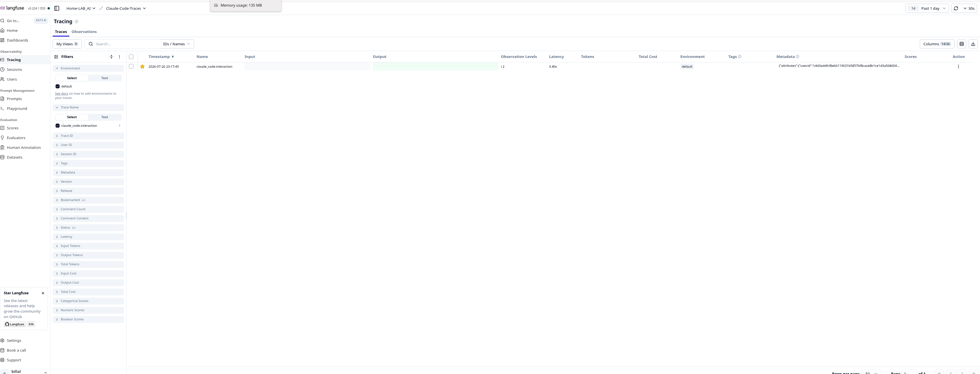980x374 pixels.
Task: Check the select-all rows header checkbox
Action: tap(131, 57)
